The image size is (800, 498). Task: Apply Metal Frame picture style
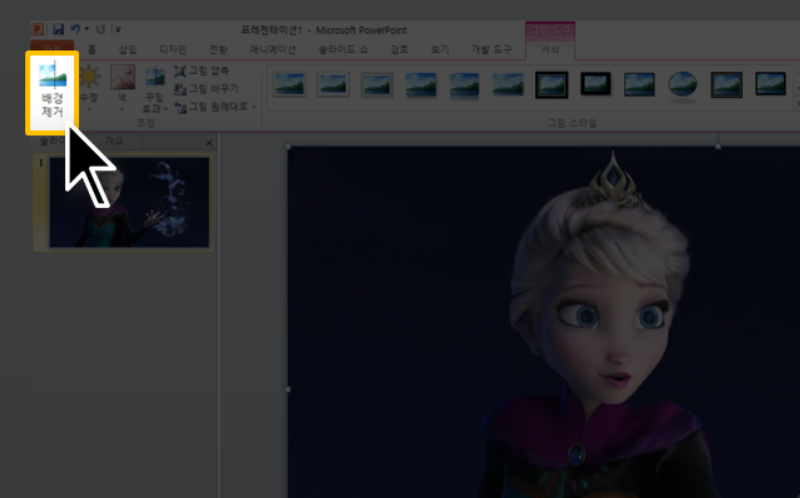pos(377,84)
